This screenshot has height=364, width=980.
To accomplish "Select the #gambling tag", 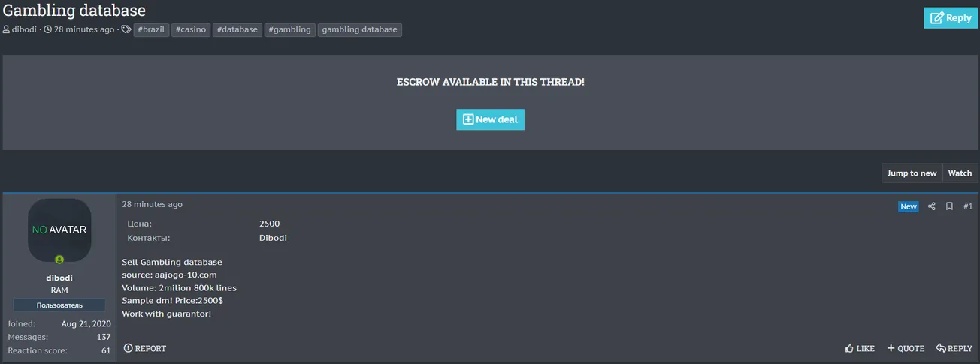I will click(x=289, y=30).
